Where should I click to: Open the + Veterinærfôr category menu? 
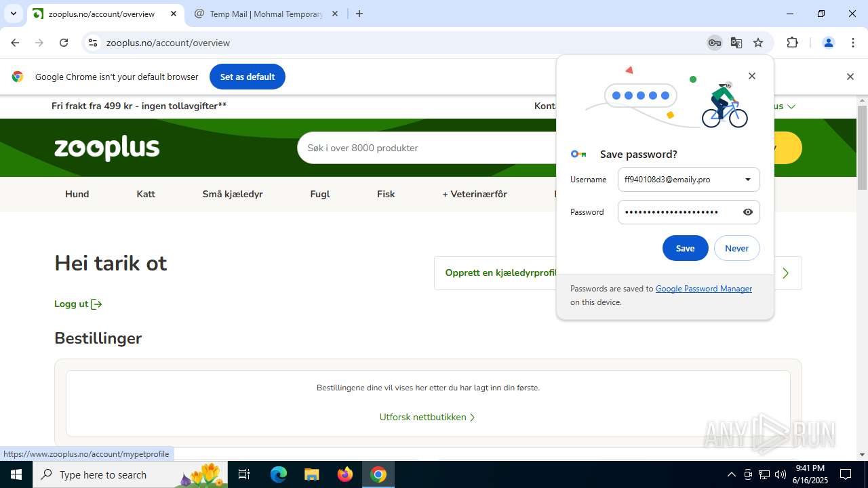pos(475,194)
